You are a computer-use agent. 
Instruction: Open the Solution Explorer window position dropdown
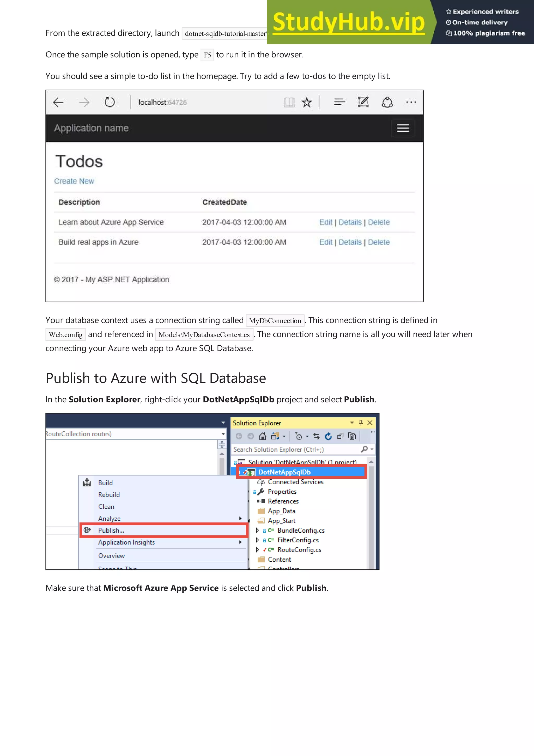tap(352, 422)
